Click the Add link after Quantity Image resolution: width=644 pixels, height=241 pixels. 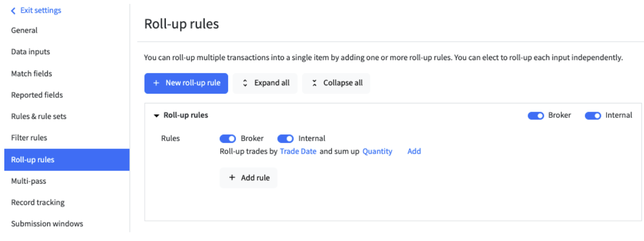pos(414,151)
